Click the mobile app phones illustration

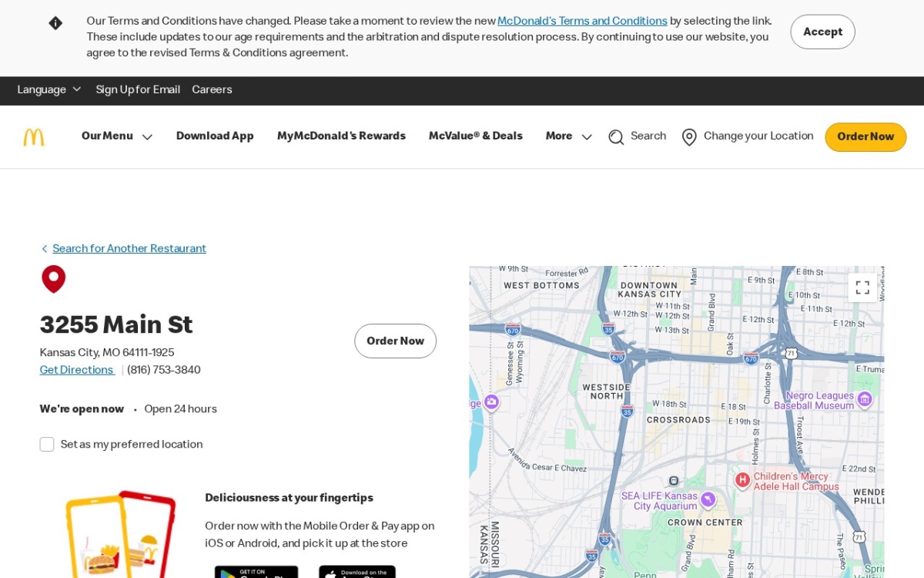(121, 534)
